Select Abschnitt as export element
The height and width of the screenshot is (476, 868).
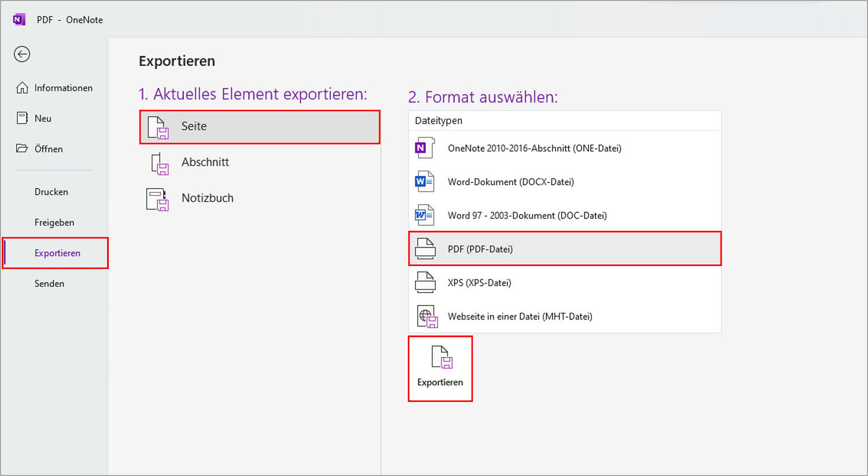[260, 163]
